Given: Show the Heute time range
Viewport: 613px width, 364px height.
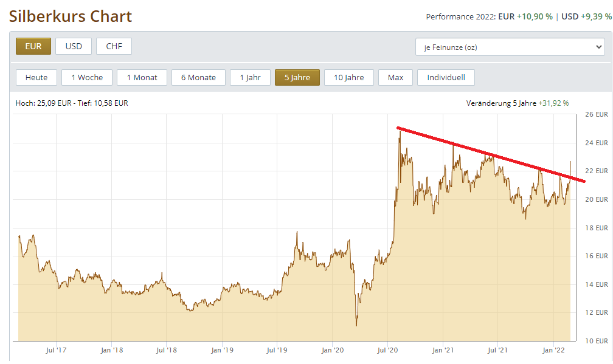Looking at the screenshot, I should [x=36, y=77].
